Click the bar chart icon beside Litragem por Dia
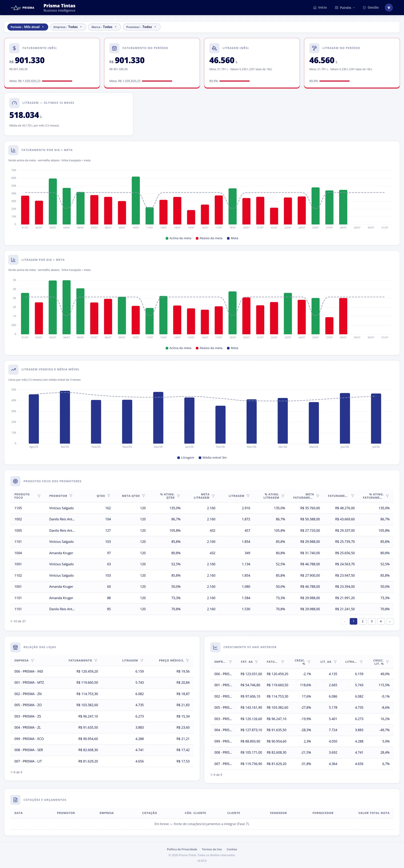404x868 pixels. (x=13, y=260)
